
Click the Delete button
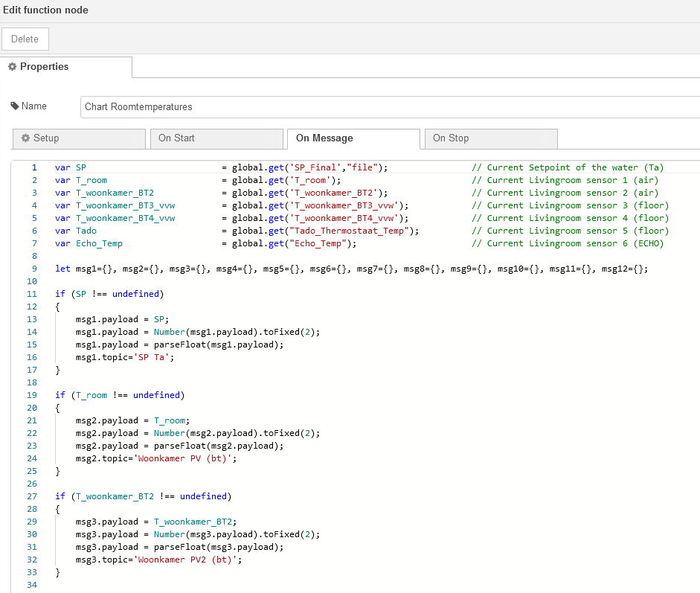pyautogui.click(x=25, y=38)
